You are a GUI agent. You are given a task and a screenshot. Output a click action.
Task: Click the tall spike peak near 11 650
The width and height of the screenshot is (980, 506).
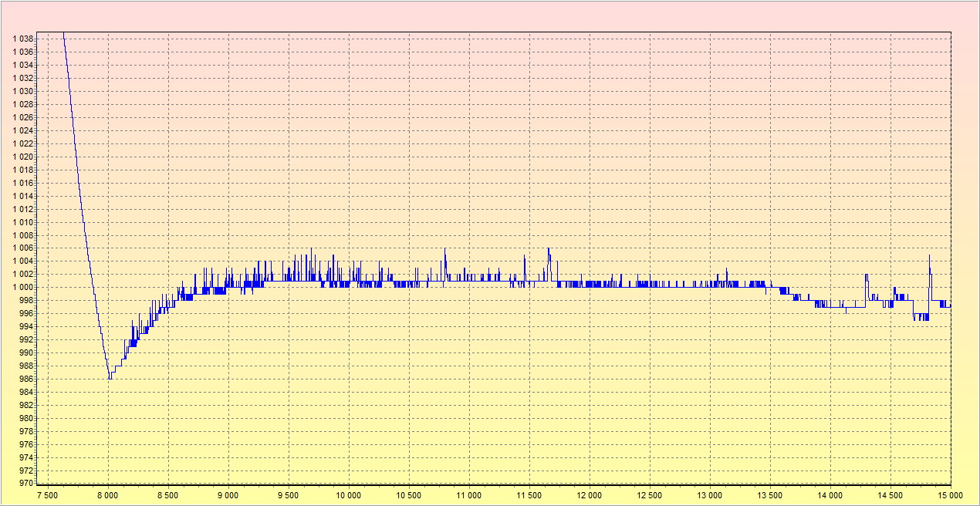[549, 249]
